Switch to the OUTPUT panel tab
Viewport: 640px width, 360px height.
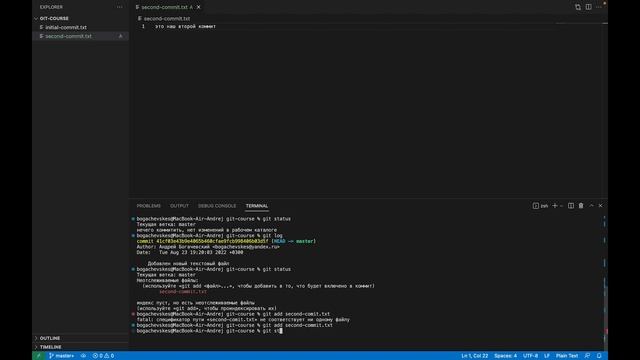point(179,206)
